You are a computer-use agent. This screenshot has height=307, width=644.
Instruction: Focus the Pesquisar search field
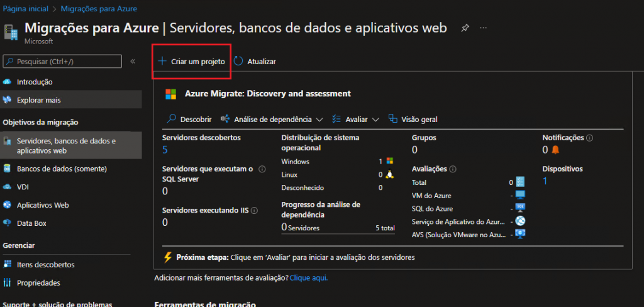[63, 61]
